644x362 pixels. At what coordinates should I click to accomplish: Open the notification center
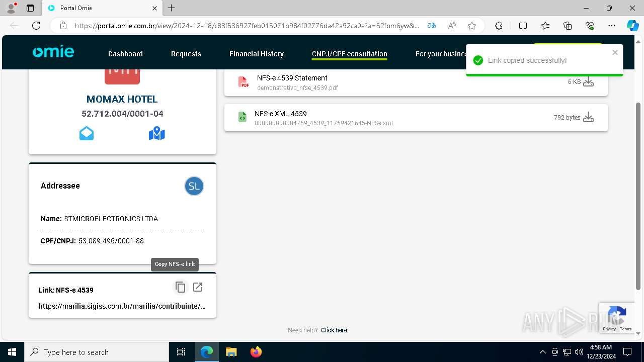pyautogui.click(x=627, y=352)
